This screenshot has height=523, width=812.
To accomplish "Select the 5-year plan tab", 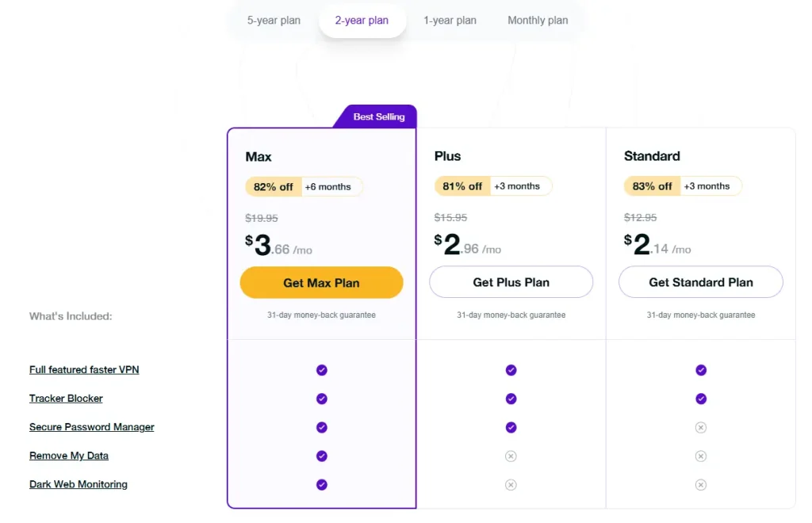I will click(274, 21).
